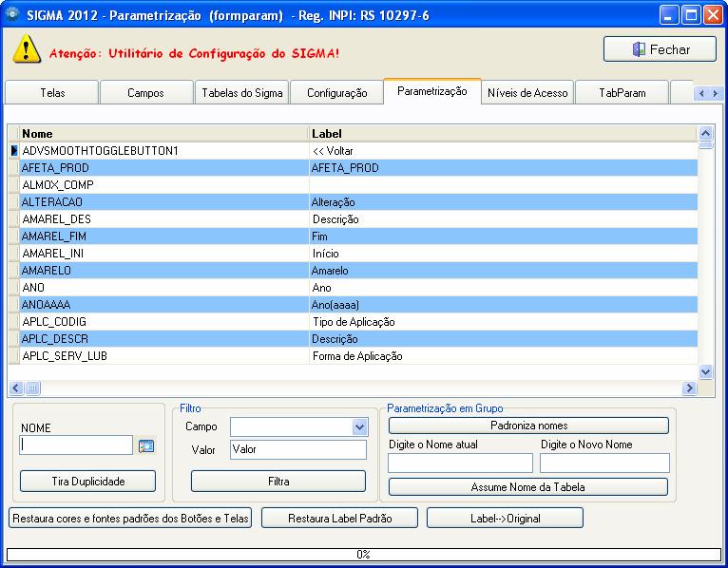Select the Parametrização tab

click(432, 91)
